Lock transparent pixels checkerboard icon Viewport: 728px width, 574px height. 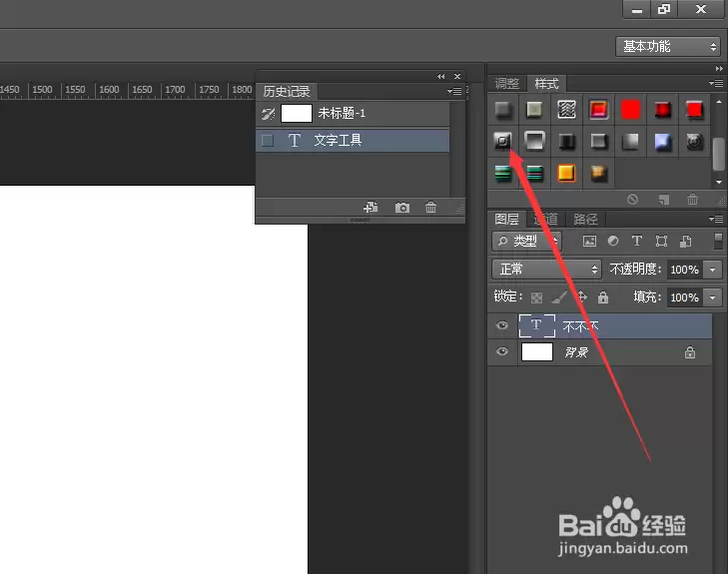tap(536, 297)
